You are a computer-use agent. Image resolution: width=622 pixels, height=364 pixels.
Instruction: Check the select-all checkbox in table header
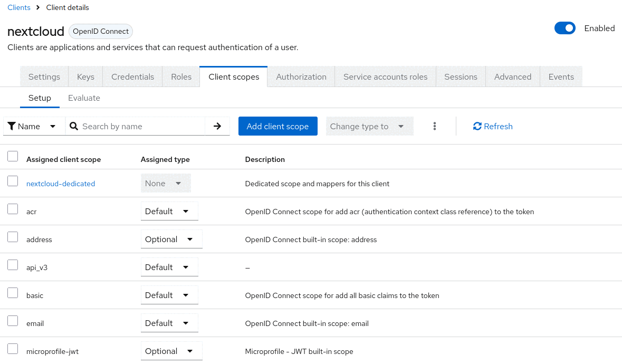pyautogui.click(x=12, y=156)
